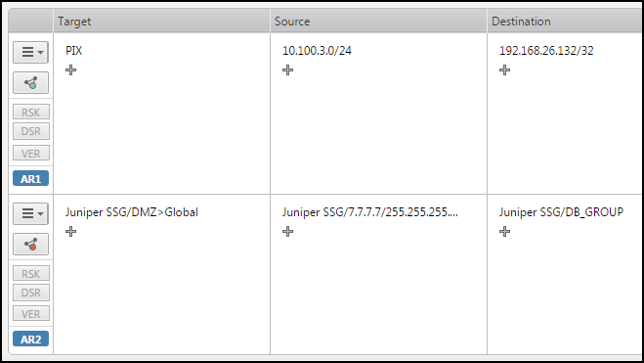The height and width of the screenshot is (363, 644).
Task: Click the VER button in the AR2 row
Action: pyautogui.click(x=31, y=314)
